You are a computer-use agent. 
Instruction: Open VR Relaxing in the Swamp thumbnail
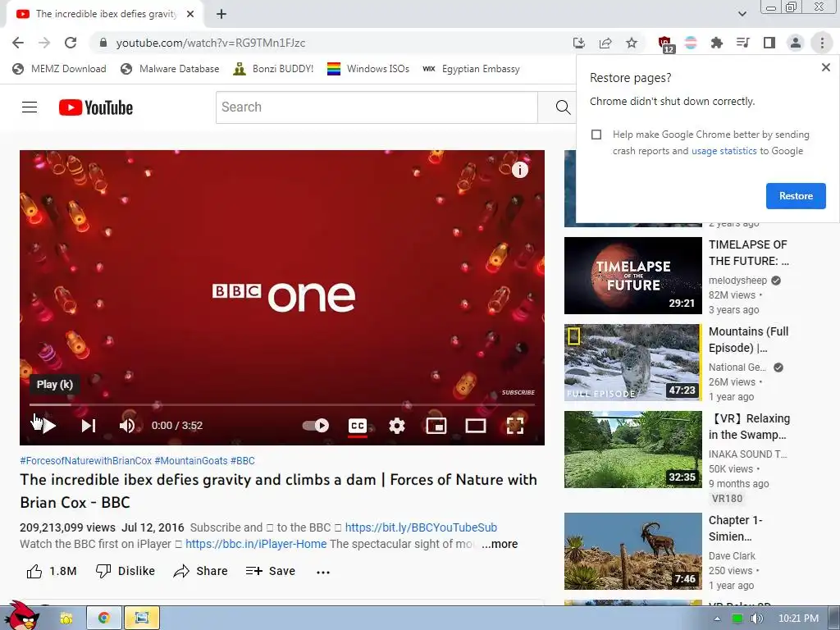click(632, 450)
